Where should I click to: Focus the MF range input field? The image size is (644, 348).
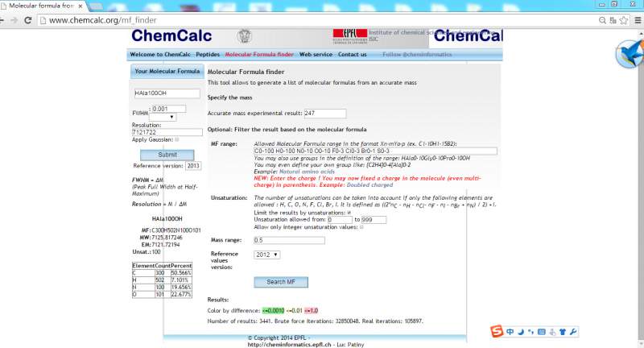pyautogui.click(x=375, y=151)
